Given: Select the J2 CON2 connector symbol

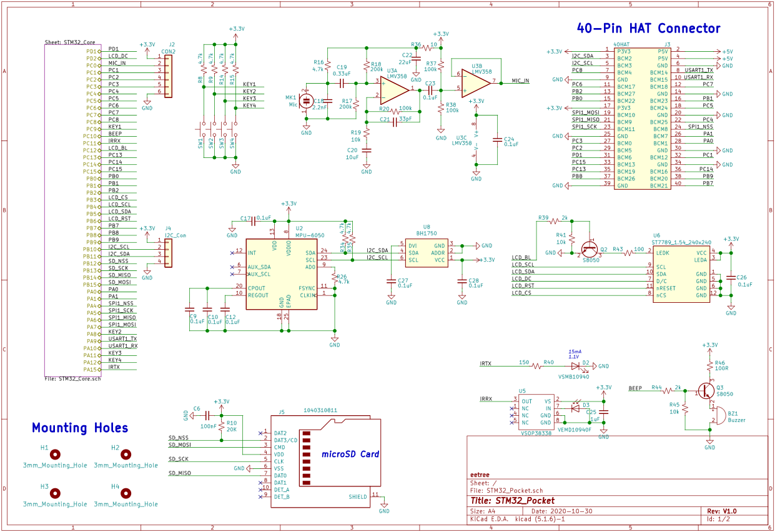Looking at the screenshot, I should (x=167, y=77).
